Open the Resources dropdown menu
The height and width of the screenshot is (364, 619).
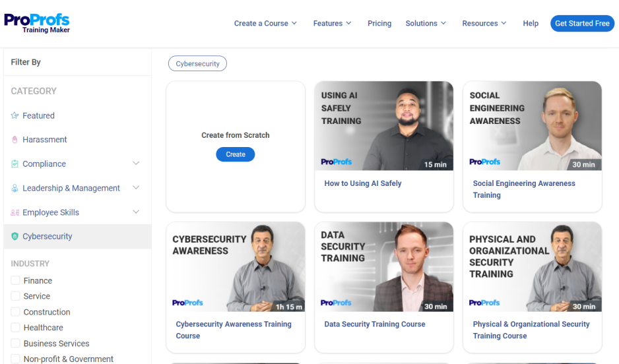coord(484,23)
